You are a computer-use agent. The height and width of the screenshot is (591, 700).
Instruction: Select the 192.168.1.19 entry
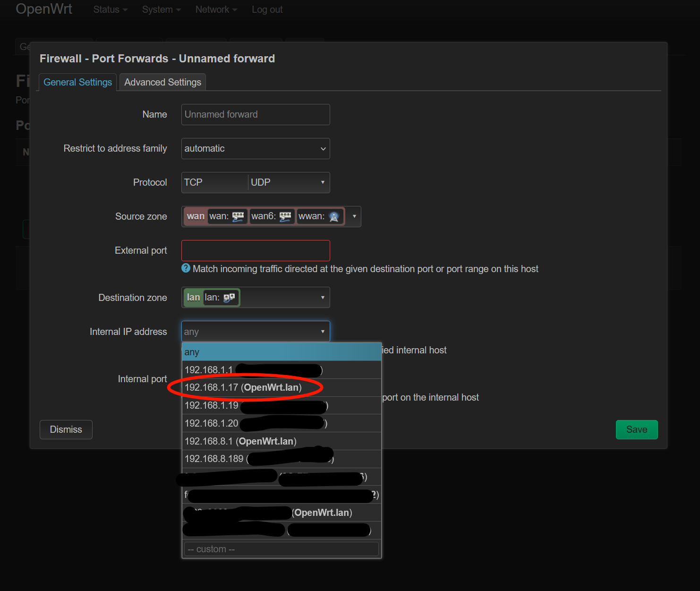coord(282,405)
